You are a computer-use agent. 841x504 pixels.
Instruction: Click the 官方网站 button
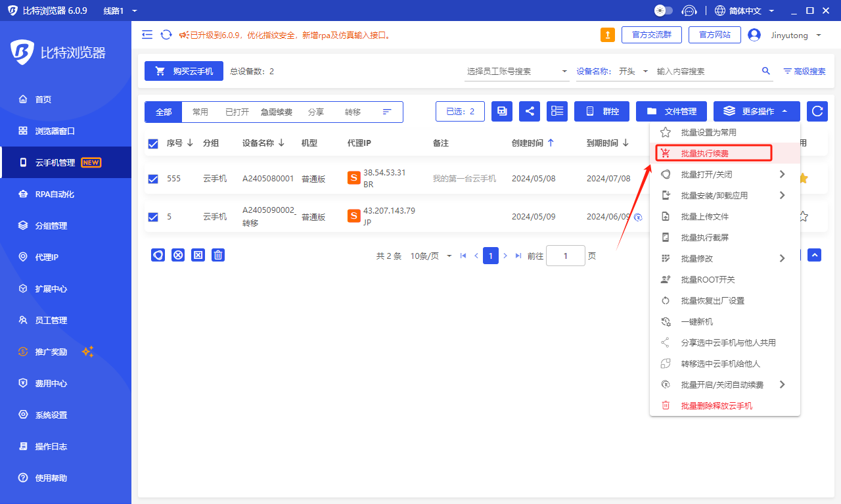pos(715,35)
